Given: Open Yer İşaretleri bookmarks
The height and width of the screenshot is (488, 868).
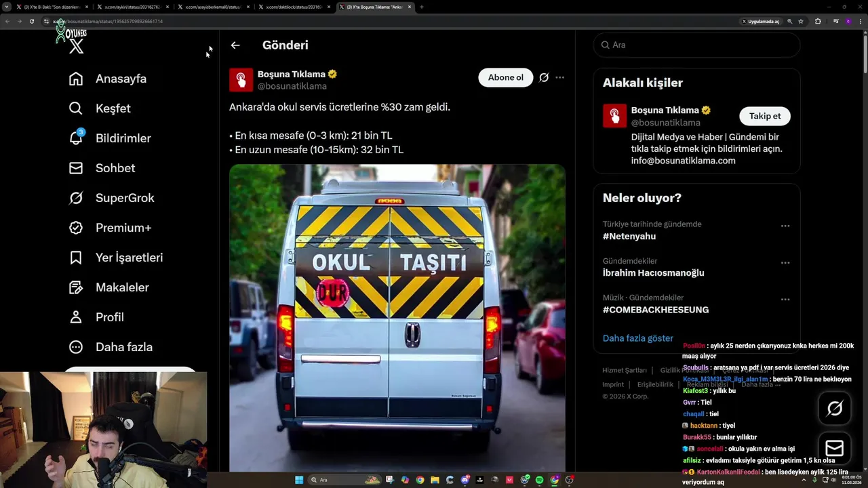Looking at the screenshot, I should [116, 258].
